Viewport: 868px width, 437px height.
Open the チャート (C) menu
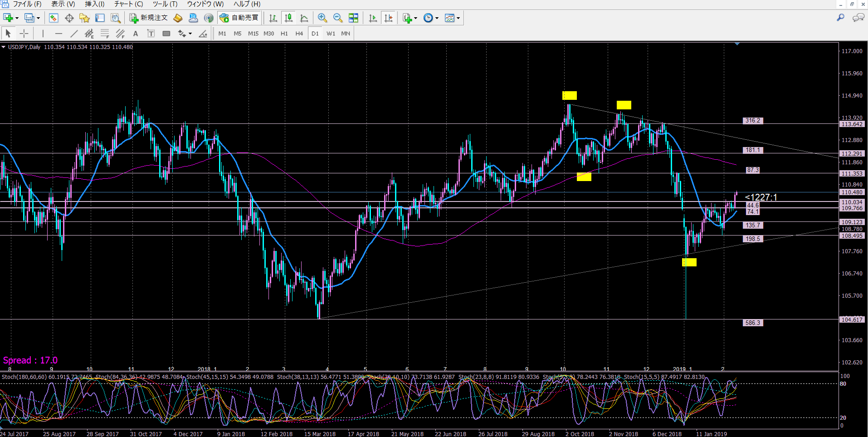pyautogui.click(x=128, y=4)
